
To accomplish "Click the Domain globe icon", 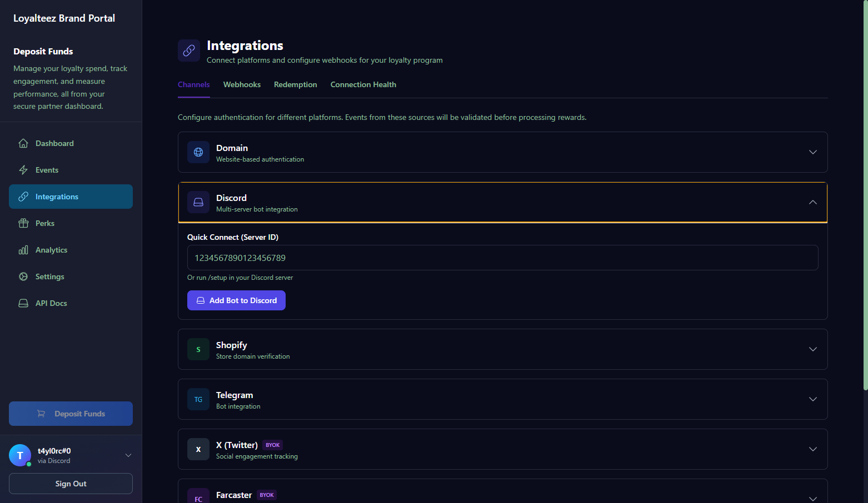I will coord(198,152).
